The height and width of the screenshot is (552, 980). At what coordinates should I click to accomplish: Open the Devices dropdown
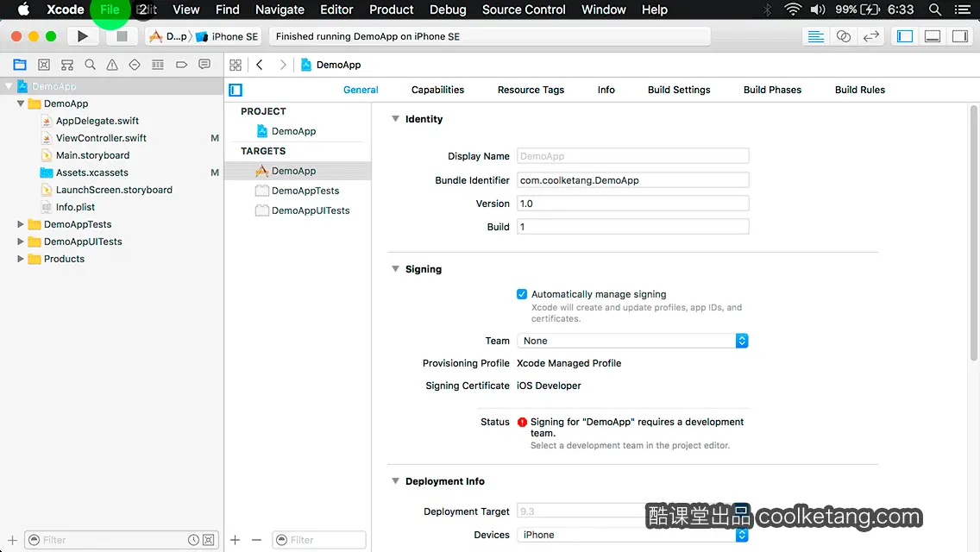(x=631, y=535)
